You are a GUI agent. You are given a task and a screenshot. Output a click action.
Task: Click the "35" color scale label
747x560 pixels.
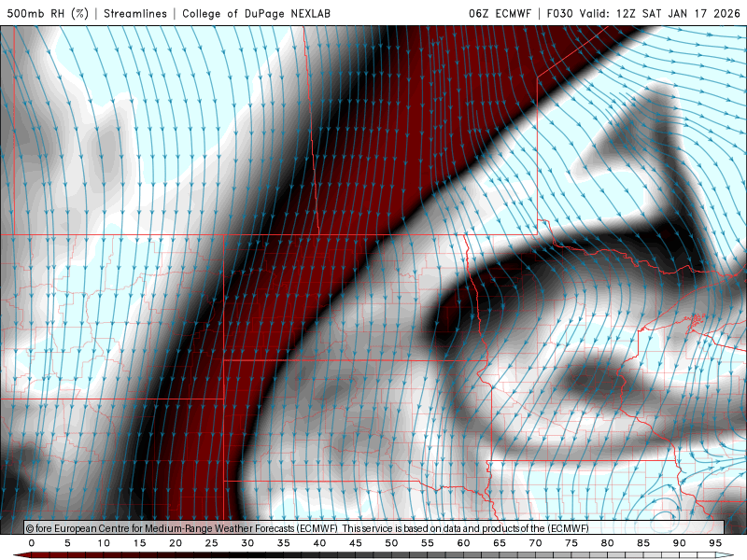[284, 543]
